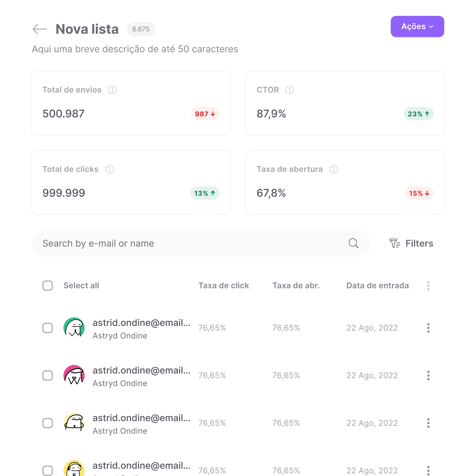This screenshot has height=476, width=476.
Task: Open kebab menu for green avatar row
Action: coord(428,328)
